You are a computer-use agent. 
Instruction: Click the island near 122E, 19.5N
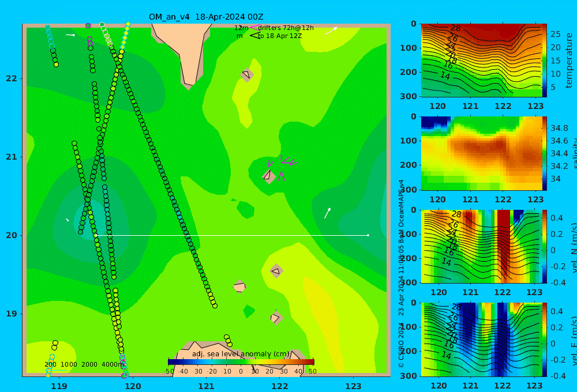(x=276, y=272)
